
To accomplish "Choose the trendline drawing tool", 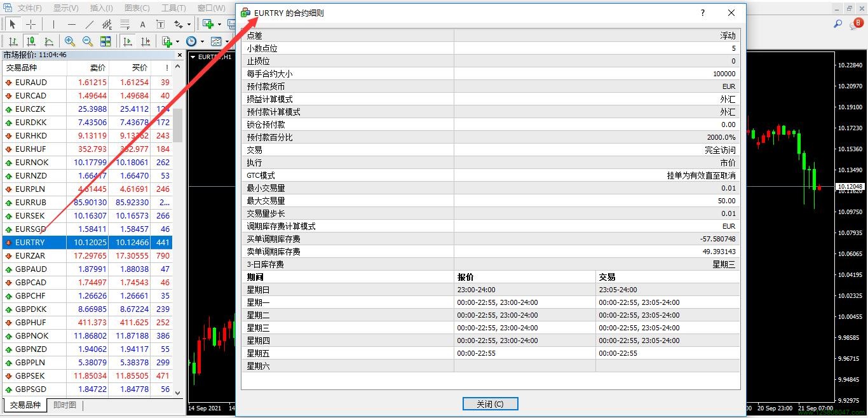I will click(x=89, y=24).
